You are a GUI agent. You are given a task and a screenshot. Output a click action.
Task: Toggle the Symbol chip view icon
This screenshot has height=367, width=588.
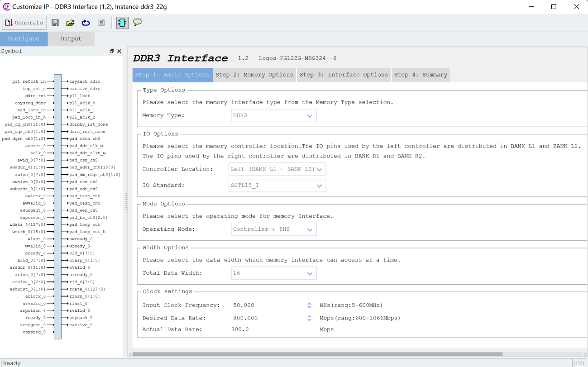point(122,23)
